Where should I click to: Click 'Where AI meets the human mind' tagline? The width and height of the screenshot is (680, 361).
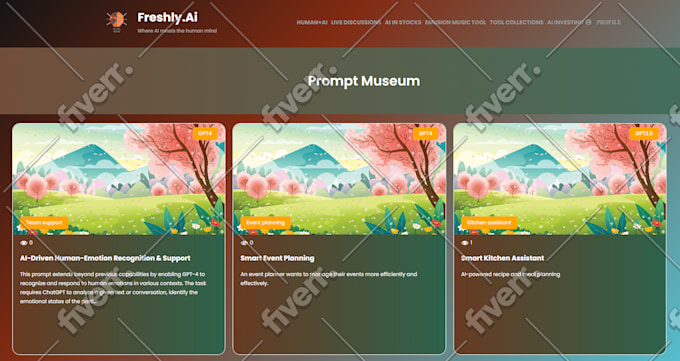(x=177, y=31)
